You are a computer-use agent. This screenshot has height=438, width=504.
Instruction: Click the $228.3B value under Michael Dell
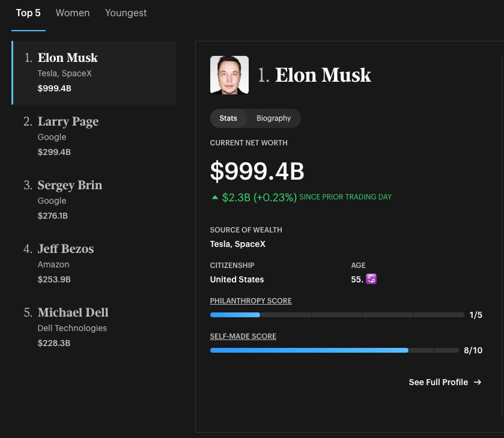53,343
